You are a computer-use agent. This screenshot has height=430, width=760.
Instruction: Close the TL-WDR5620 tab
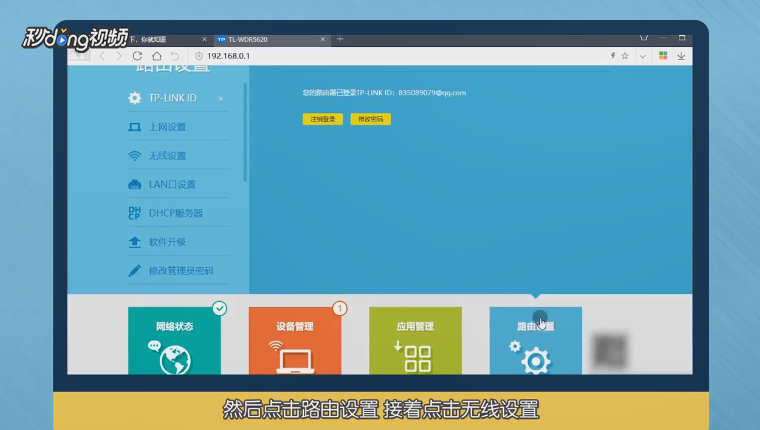pos(323,39)
